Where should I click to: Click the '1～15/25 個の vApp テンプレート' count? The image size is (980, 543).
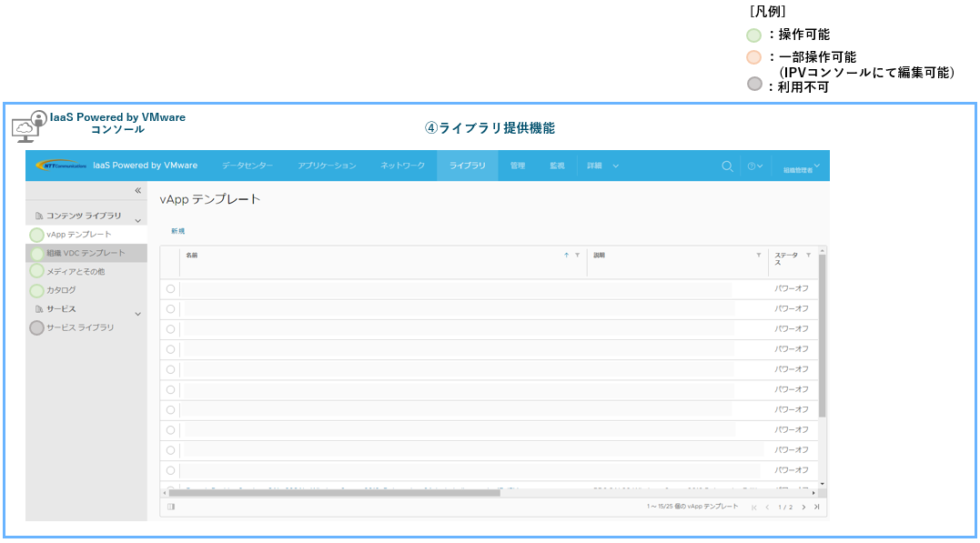click(692, 507)
